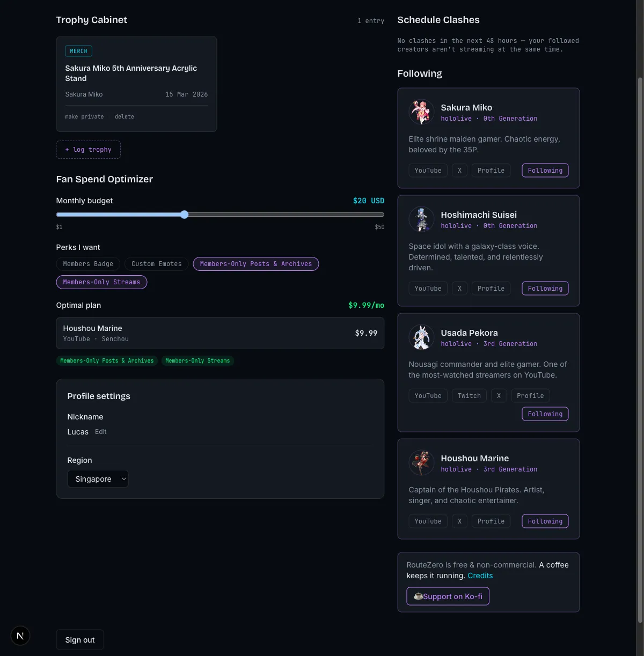Toggle the Custom Emotes perk
644x656 pixels.
point(157,264)
